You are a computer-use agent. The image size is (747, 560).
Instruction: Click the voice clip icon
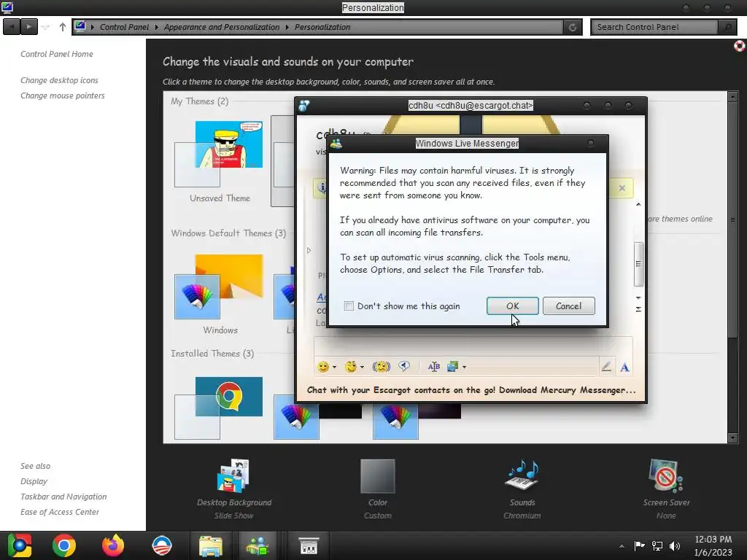click(x=404, y=366)
